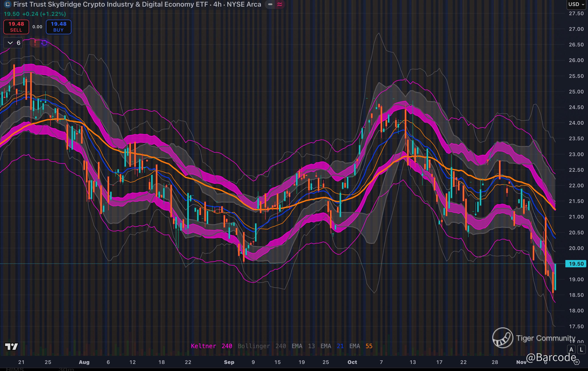Click the purple circular refresh icon
The width and height of the screenshot is (588, 371).
(44, 43)
